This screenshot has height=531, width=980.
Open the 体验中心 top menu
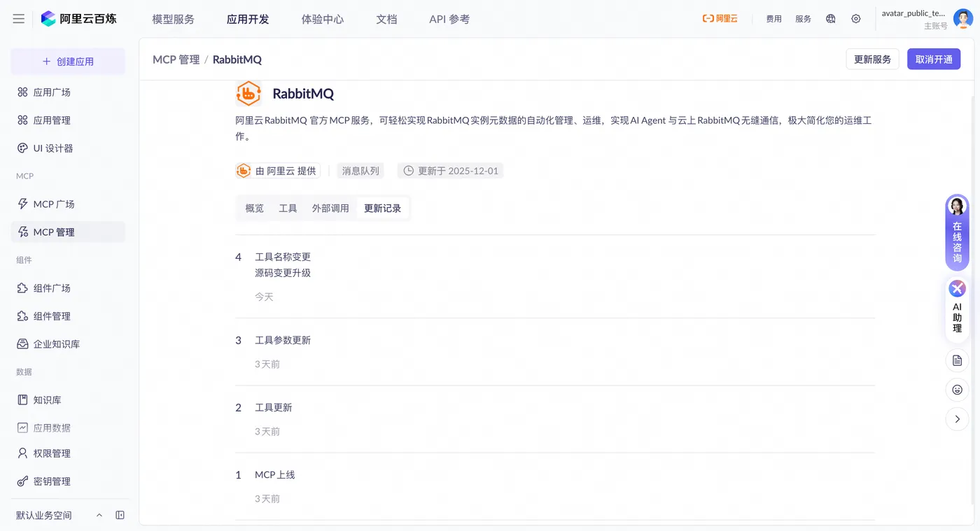(323, 19)
